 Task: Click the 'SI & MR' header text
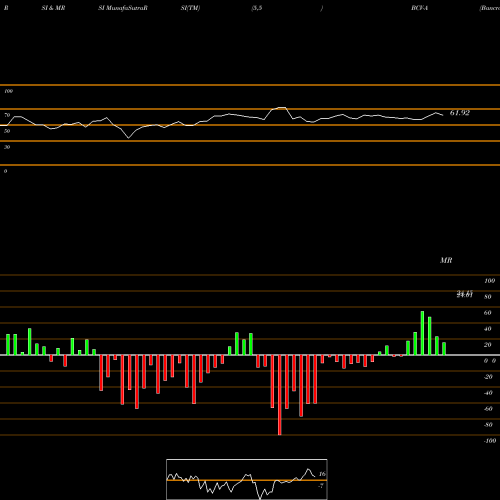(53, 8)
